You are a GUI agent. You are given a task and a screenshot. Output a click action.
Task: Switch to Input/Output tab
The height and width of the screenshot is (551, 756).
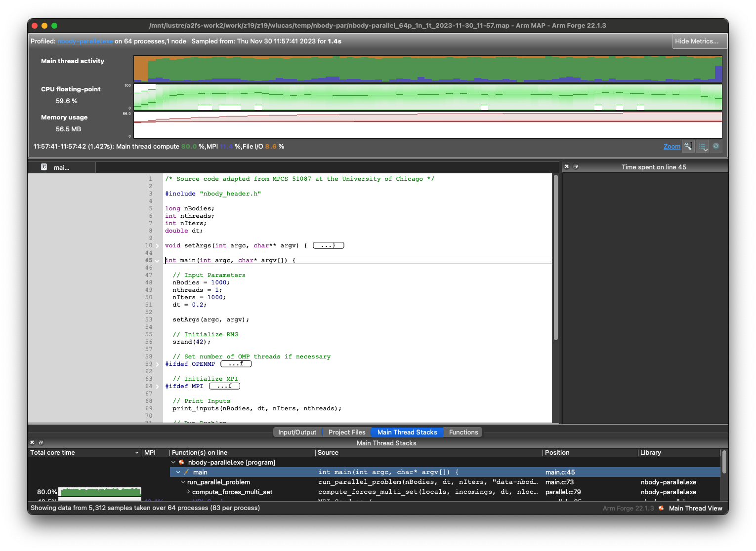[297, 433]
